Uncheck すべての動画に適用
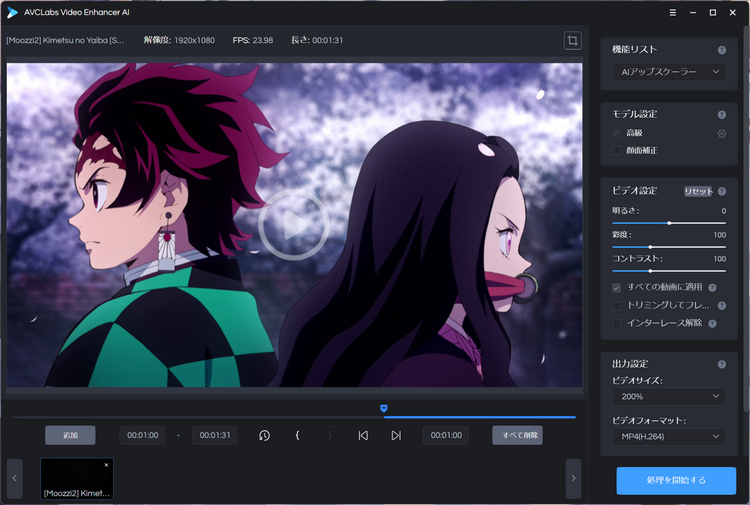 pos(617,287)
